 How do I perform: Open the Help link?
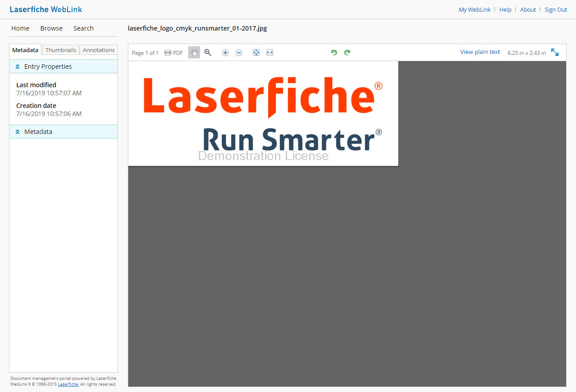pyautogui.click(x=505, y=10)
